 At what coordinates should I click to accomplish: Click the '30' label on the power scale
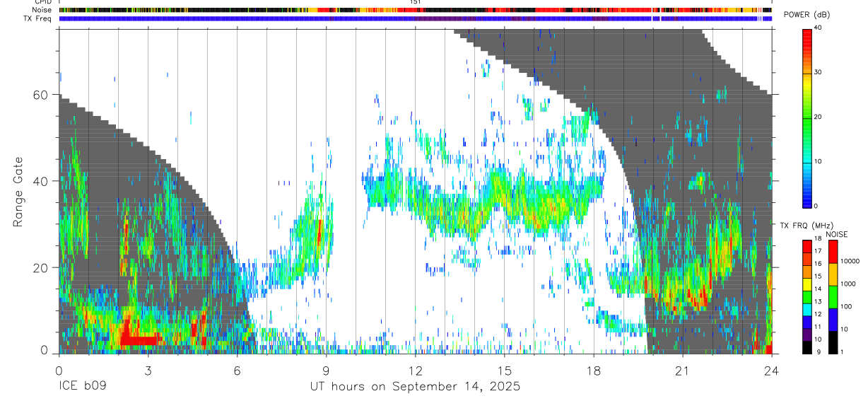point(819,72)
